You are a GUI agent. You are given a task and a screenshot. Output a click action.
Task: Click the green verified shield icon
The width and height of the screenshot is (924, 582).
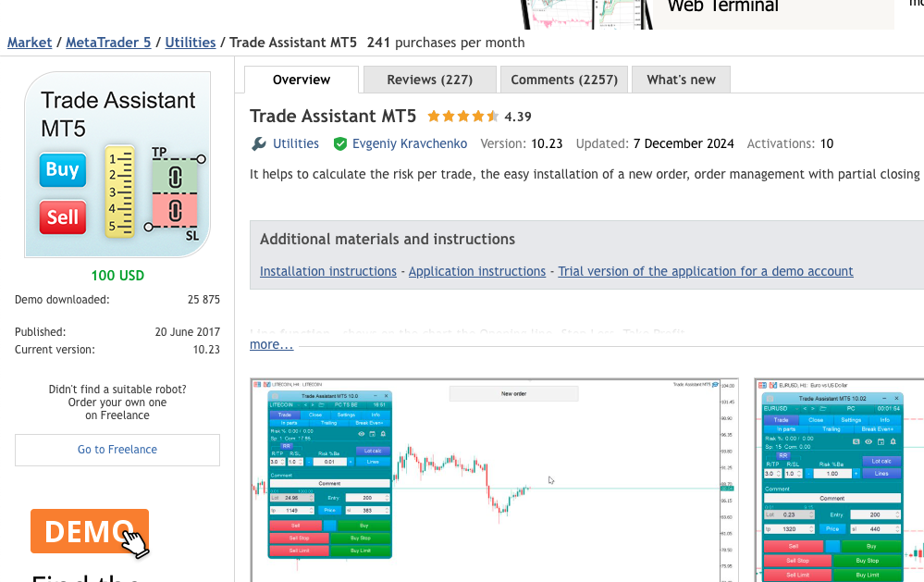click(x=340, y=143)
